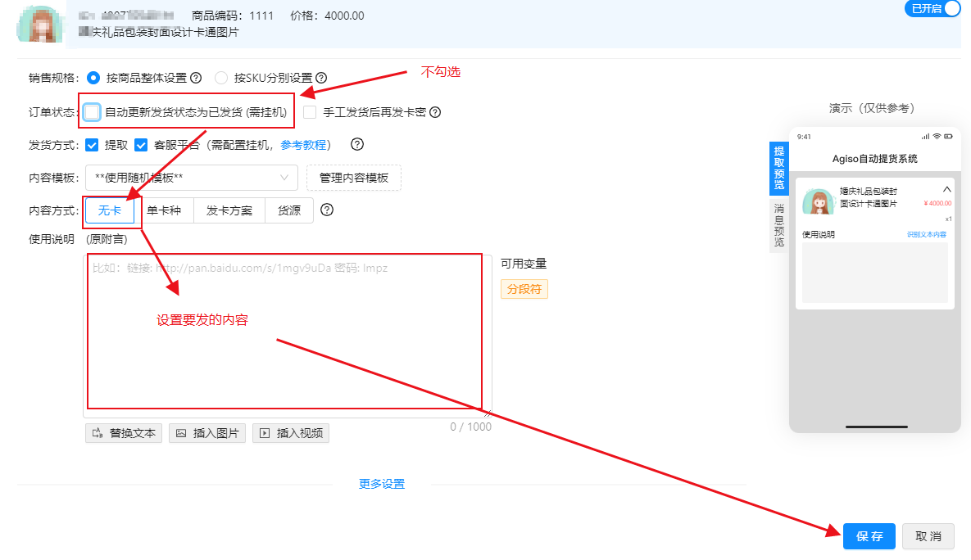
Task: Click the 插入视频 button
Action: pyautogui.click(x=291, y=433)
